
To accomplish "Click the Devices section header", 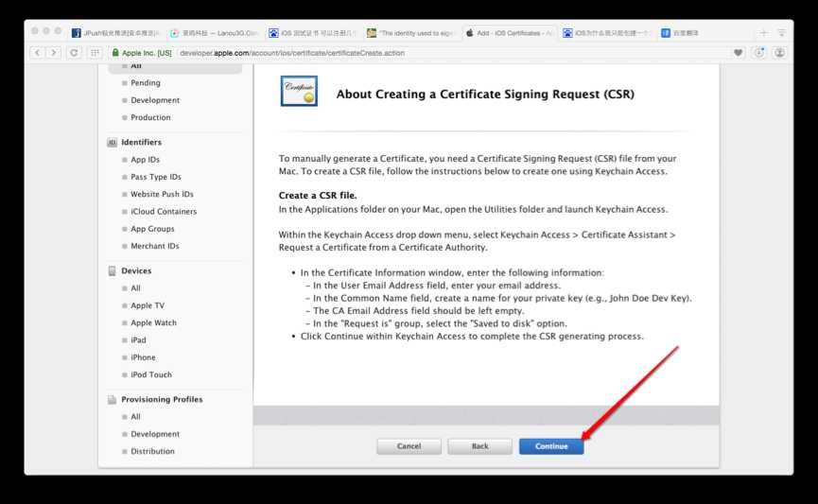I will click(x=136, y=270).
